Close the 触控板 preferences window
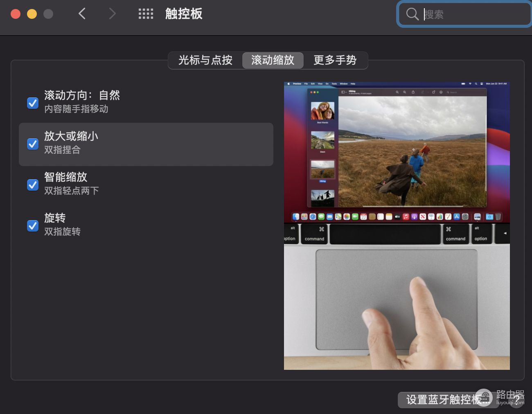Screen dimensions: 532x414 [16, 14]
